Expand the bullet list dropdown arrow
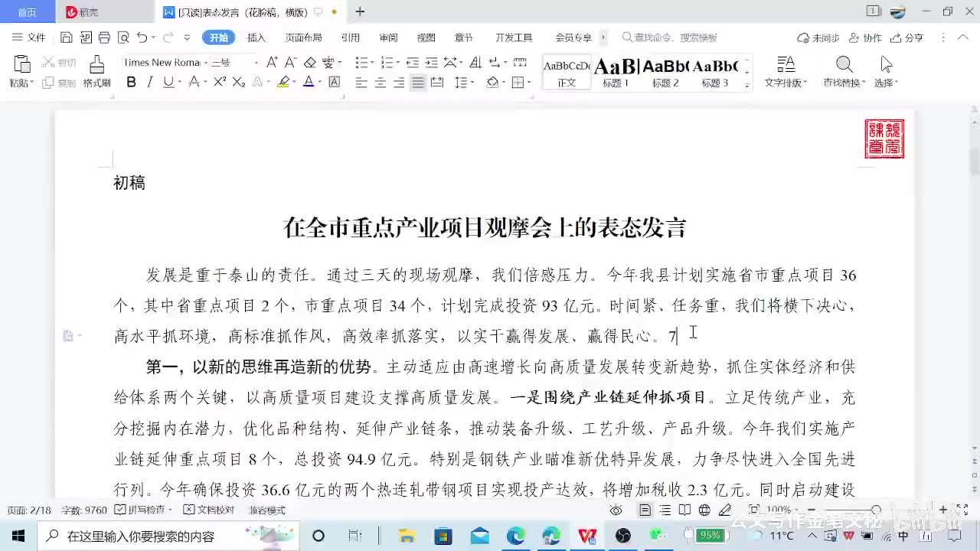Viewport: 980px width, 551px height. coord(372,63)
